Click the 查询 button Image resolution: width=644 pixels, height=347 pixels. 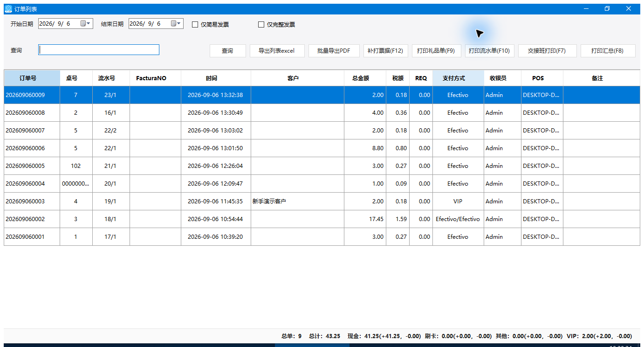227,51
